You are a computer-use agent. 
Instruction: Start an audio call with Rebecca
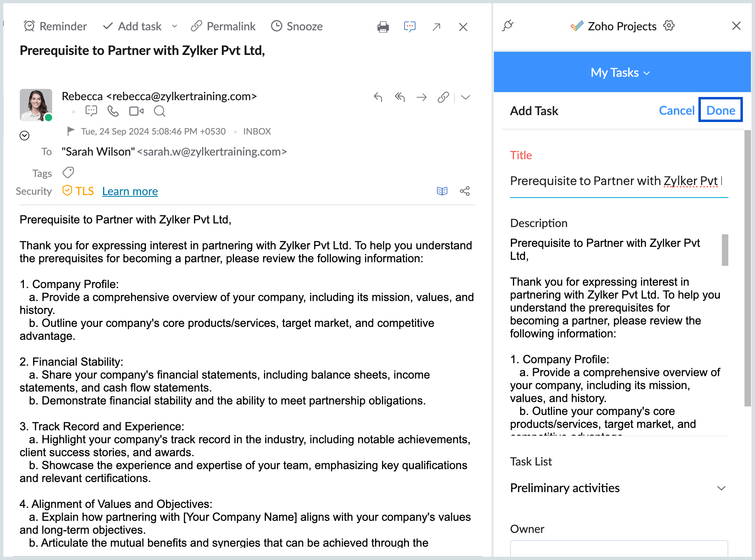tap(113, 111)
